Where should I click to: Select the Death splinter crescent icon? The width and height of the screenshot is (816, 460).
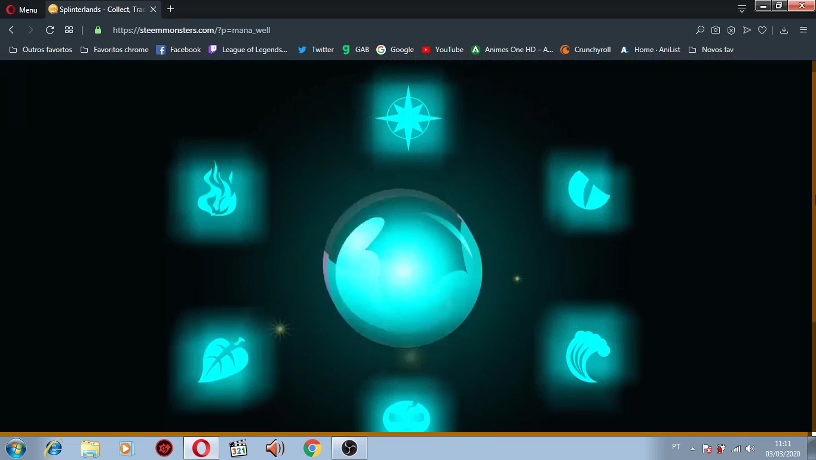[588, 189]
